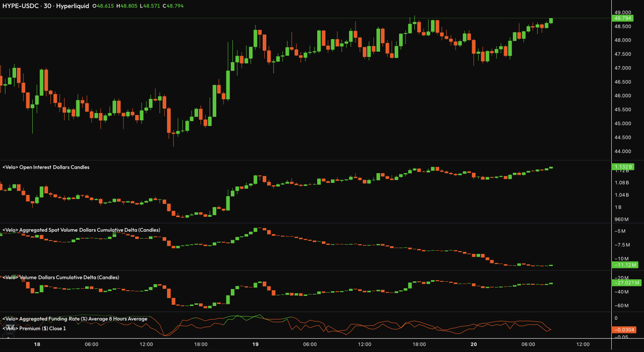Open the Open Interest Dollars Candles indicator legend
This screenshot has height=352, width=644.
[46, 167]
